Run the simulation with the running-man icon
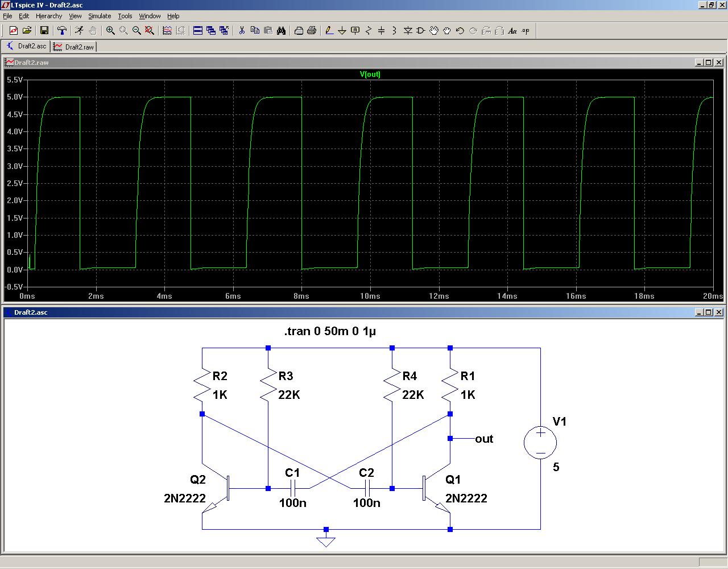 click(80, 31)
